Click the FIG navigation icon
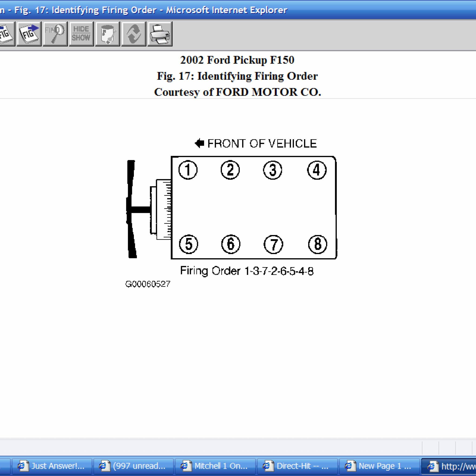This screenshot has height=476, width=476. pyautogui.click(x=28, y=33)
